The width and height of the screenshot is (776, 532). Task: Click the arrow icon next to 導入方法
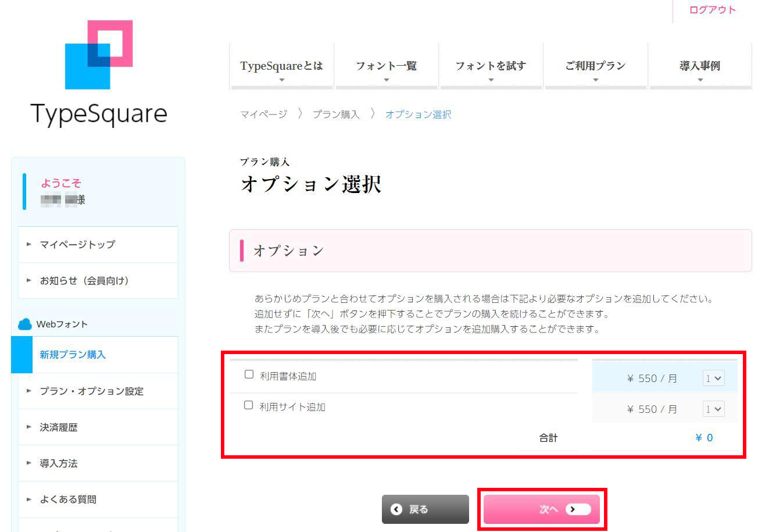point(28,463)
